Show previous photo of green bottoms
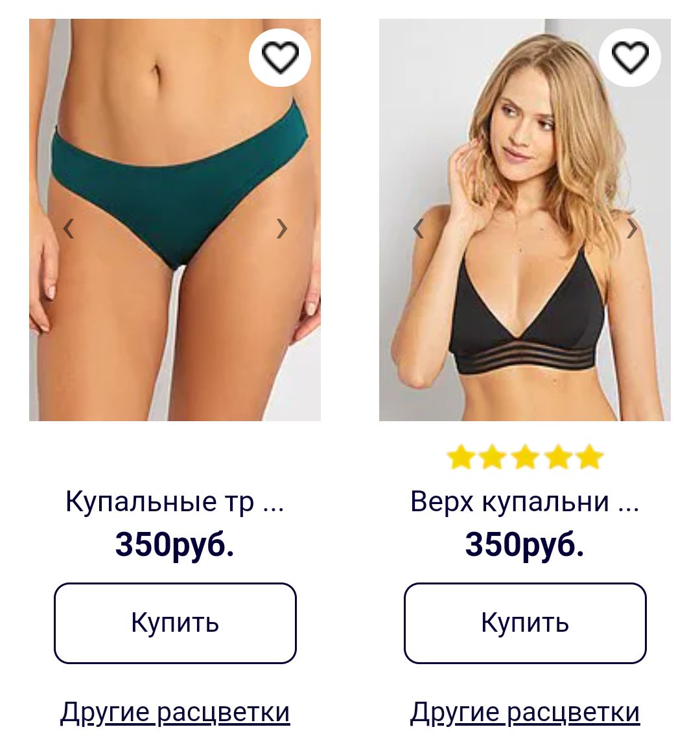The width and height of the screenshot is (700, 738). 69,229
